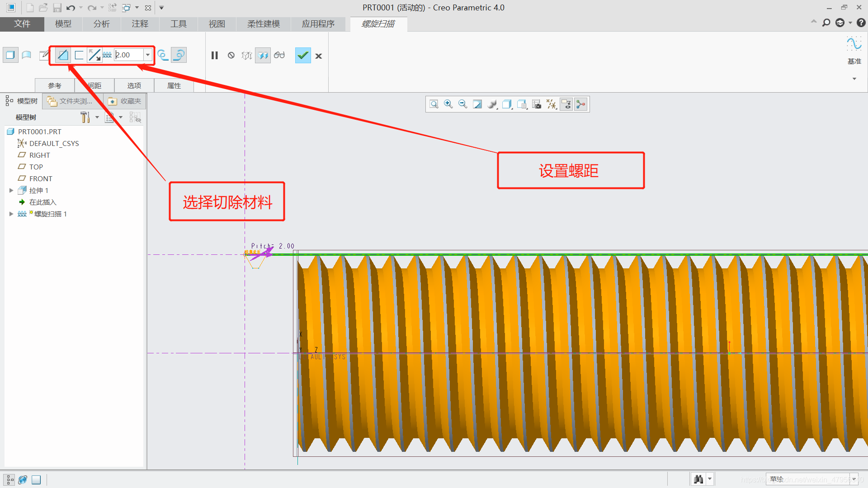The image size is (868, 488).
Task: Click the Datum Display Filters icon
Action: 552,104
